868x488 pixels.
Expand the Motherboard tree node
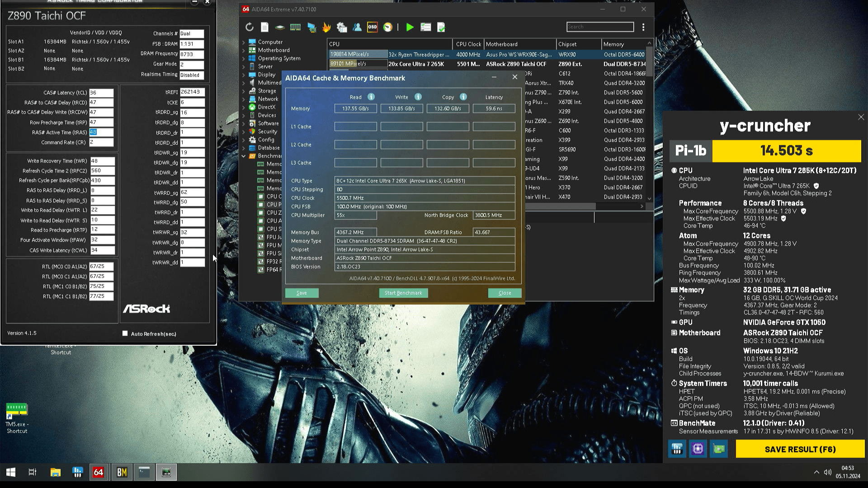click(244, 50)
